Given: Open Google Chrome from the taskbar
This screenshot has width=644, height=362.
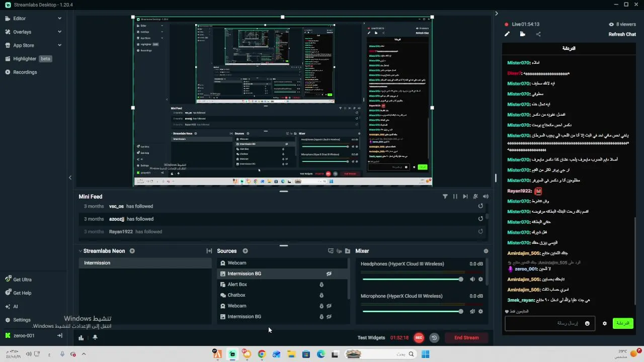Looking at the screenshot, I should pyautogui.click(x=262, y=354).
